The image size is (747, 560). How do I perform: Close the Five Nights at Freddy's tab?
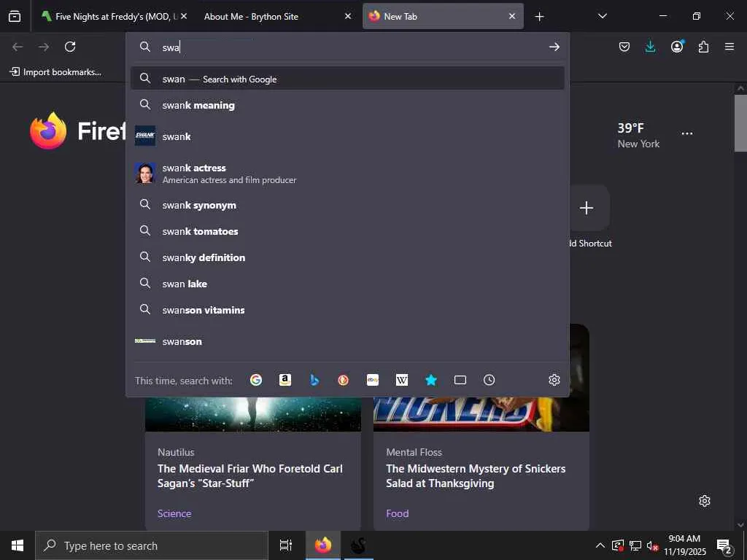184,16
